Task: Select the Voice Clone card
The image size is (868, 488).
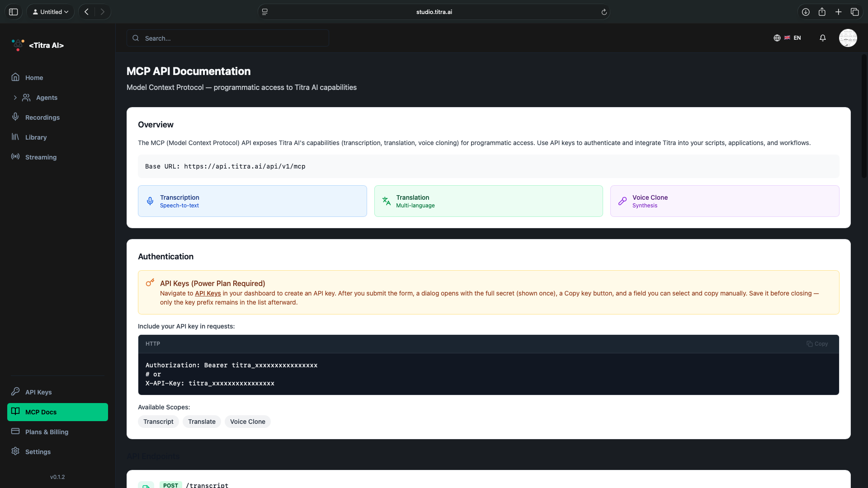Action: (x=725, y=201)
